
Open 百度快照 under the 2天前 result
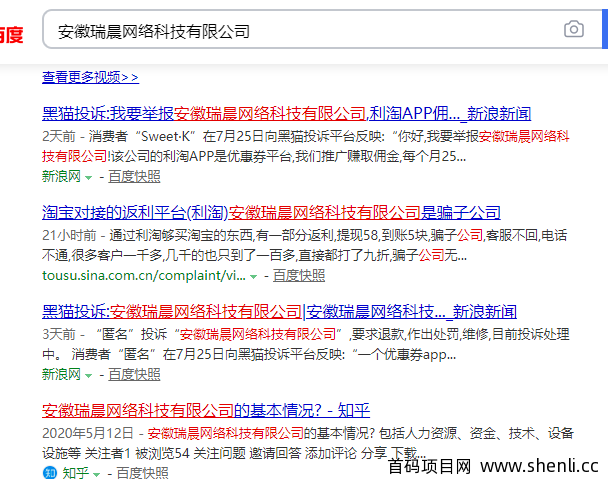coord(134,176)
